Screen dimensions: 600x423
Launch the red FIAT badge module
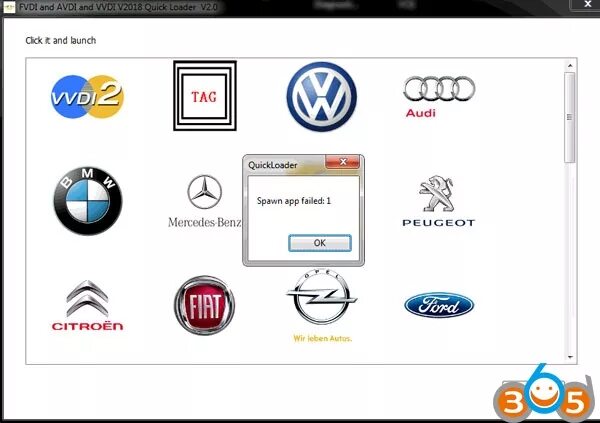[205, 305]
